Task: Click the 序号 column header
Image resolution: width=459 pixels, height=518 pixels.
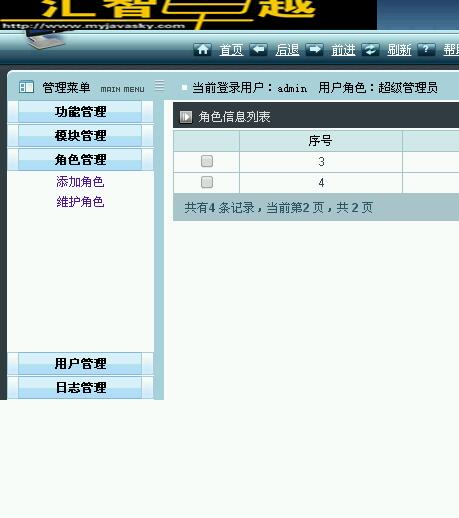Action: tap(320, 141)
